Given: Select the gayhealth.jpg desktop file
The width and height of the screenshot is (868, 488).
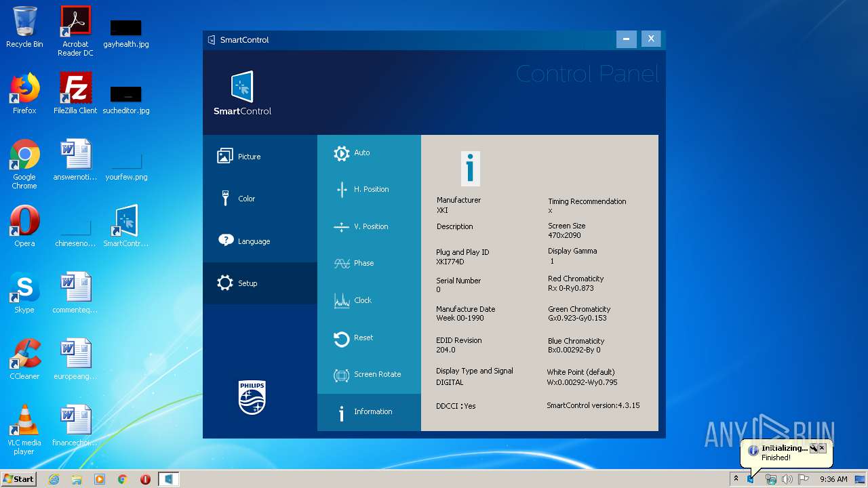Looking at the screenshot, I should (x=126, y=34).
